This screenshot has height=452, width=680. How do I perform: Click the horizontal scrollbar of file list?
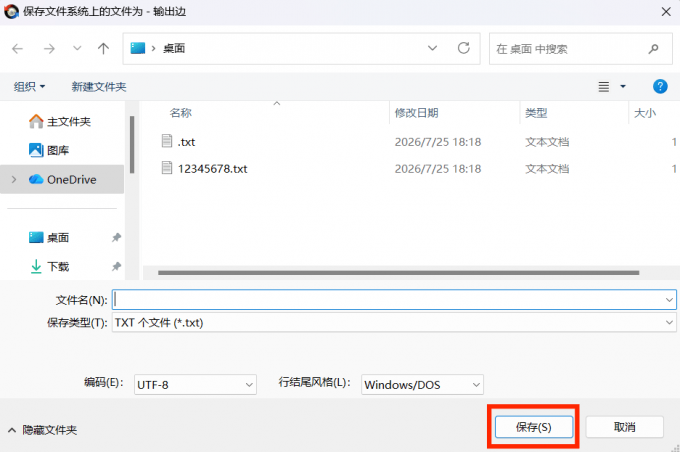399,273
